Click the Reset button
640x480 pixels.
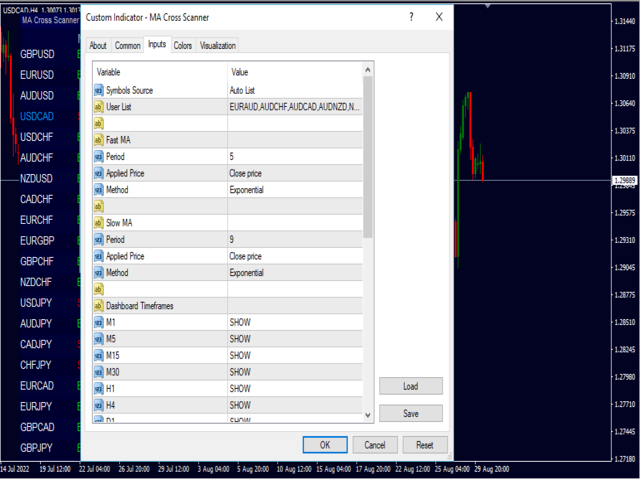click(x=425, y=445)
